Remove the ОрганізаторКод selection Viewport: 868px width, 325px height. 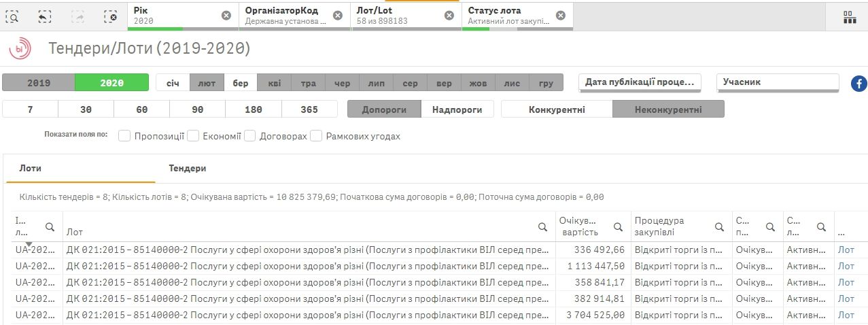pos(338,16)
